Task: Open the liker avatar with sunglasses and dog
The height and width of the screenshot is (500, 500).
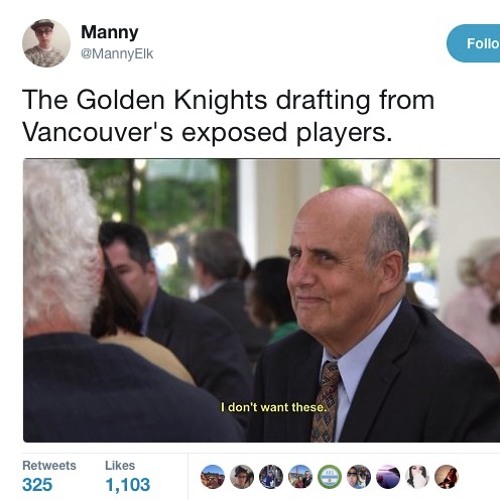Action: pyautogui.click(x=359, y=477)
